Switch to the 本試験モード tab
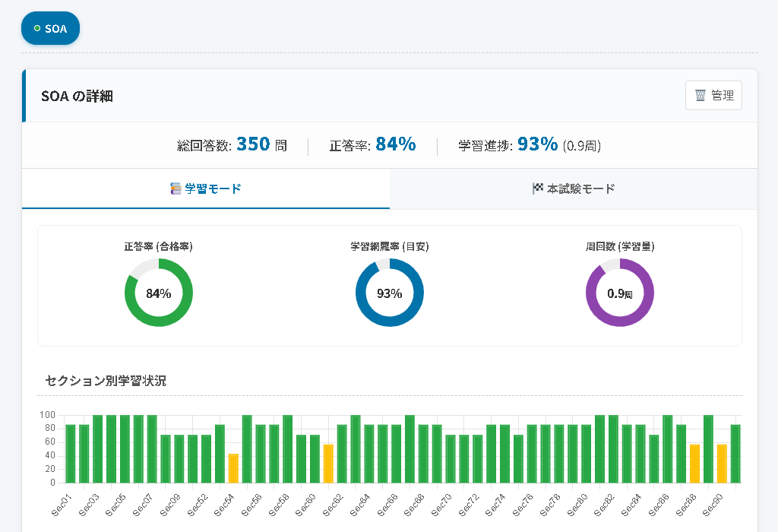The height and width of the screenshot is (532, 778). [574, 188]
